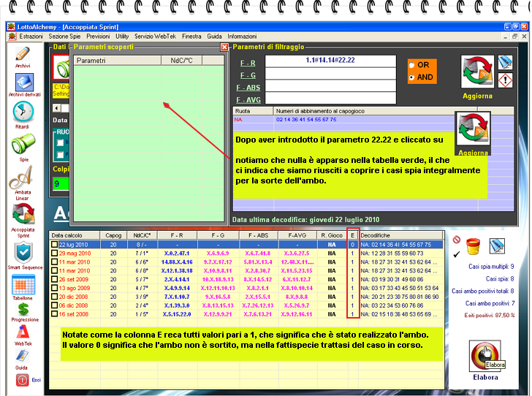Click the Ruota column header
The image size is (532, 396).
(253, 111)
